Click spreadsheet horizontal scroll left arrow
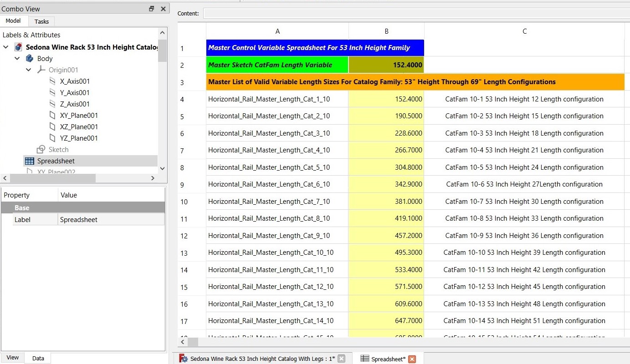 tap(183, 342)
